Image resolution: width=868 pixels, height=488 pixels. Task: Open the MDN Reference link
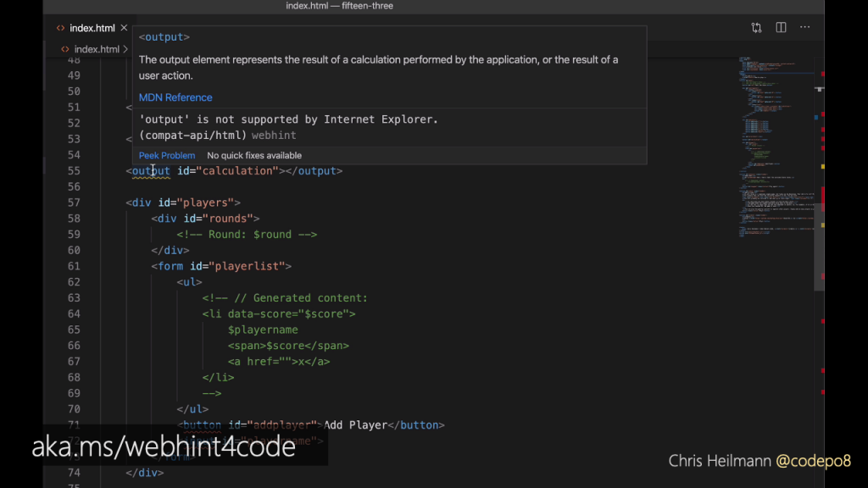175,97
